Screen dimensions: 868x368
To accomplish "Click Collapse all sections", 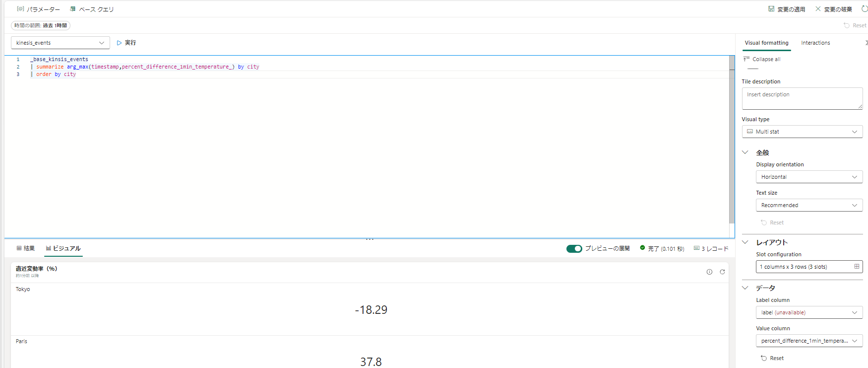I will [x=762, y=59].
